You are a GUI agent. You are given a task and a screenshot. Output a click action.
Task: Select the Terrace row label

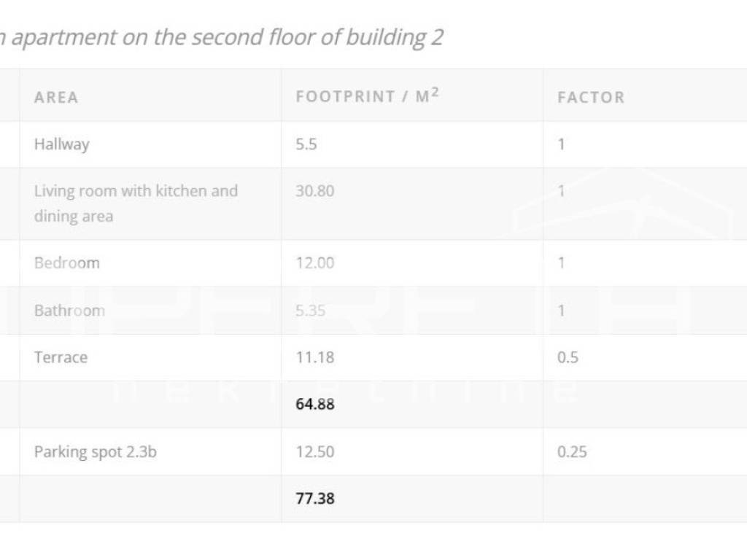point(61,357)
